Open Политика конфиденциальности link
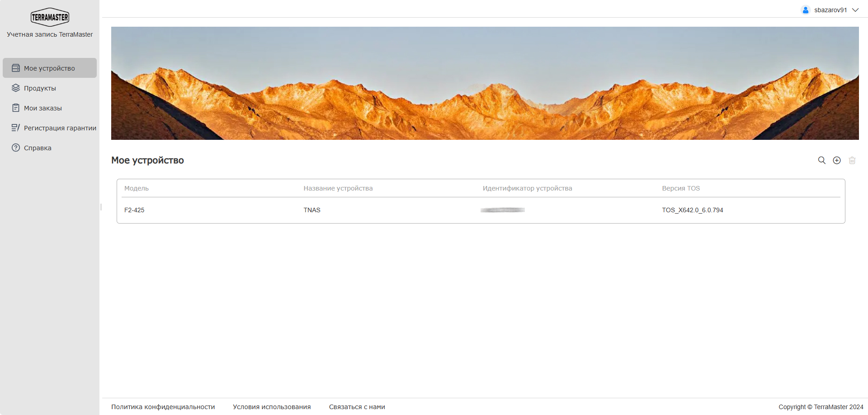 click(x=163, y=407)
